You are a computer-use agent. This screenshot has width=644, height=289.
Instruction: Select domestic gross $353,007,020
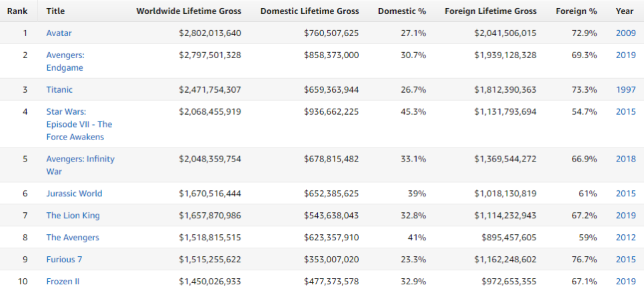(331, 260)
